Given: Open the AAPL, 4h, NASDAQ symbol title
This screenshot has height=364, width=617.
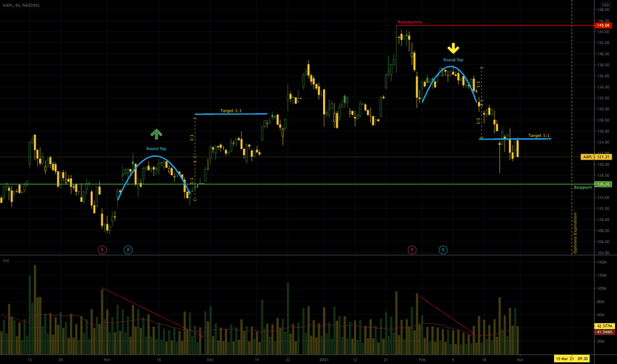Looking at the screenshot, I should (21, 5).
